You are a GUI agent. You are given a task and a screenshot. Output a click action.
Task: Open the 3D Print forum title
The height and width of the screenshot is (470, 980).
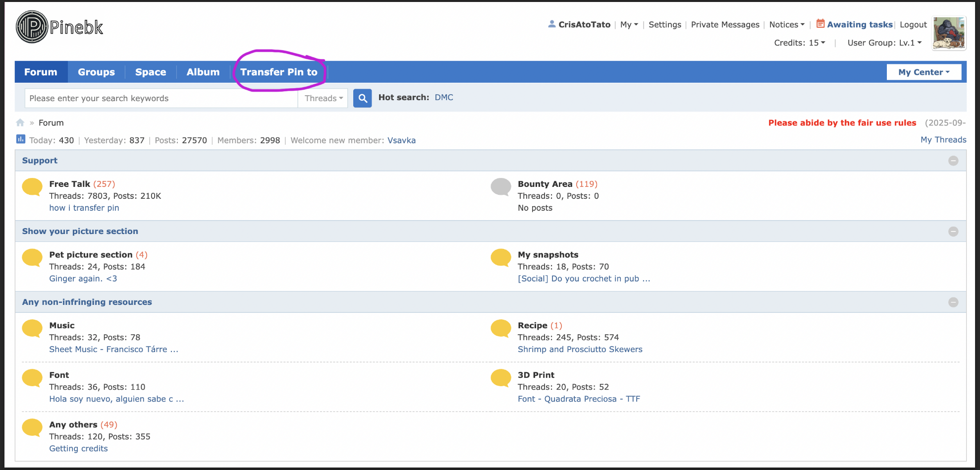pos(536,375)
